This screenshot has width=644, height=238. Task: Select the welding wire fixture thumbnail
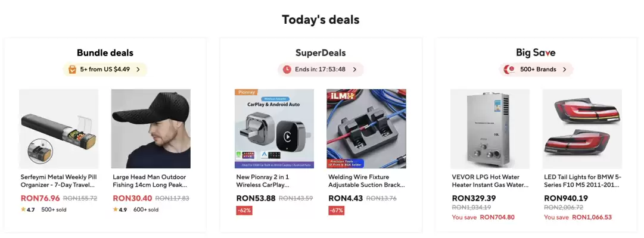point(366,129)
